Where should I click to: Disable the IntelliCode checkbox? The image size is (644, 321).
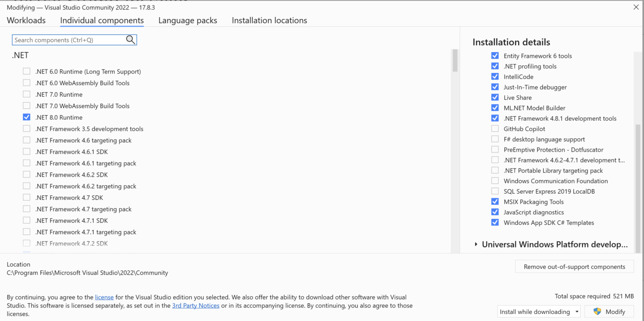point(495,76)
